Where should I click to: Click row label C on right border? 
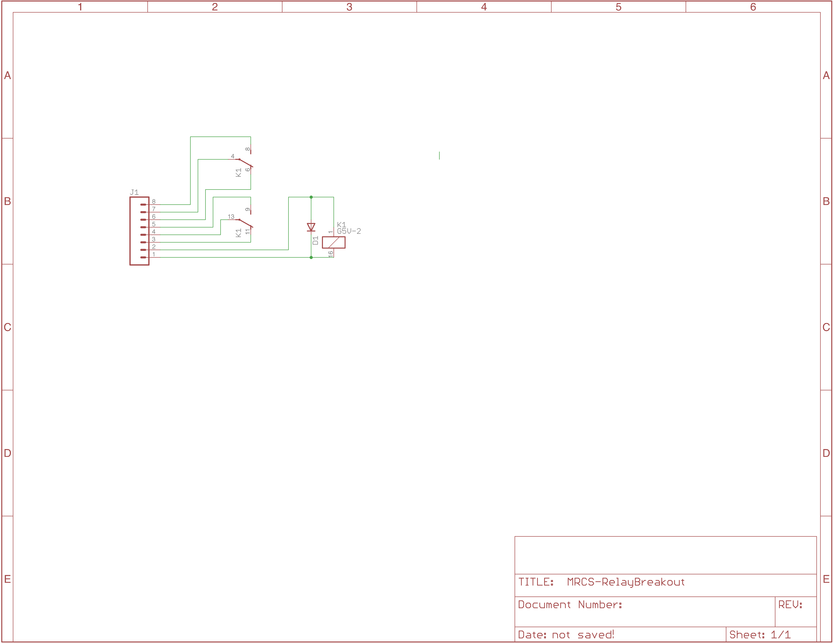point(826,327)
